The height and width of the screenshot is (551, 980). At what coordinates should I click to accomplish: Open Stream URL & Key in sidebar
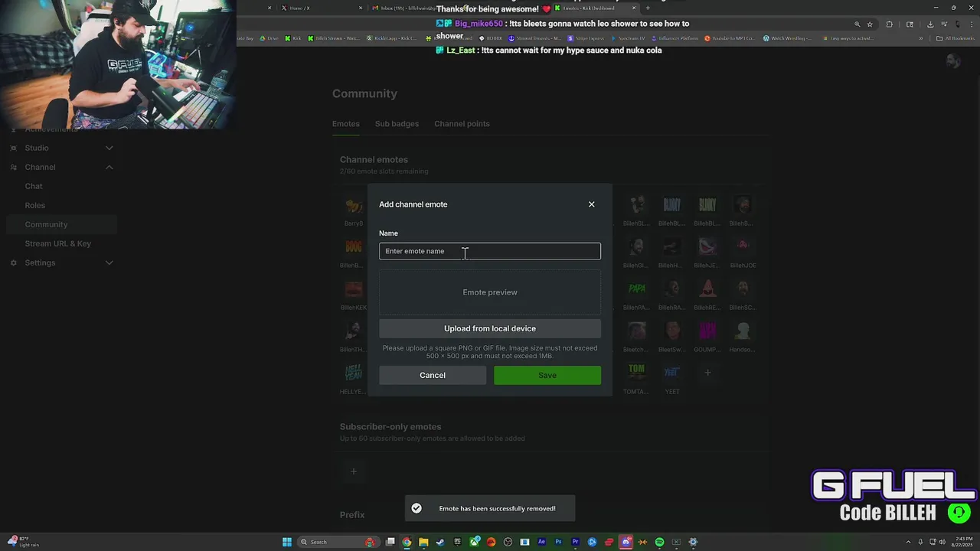(x=58, y=243)
